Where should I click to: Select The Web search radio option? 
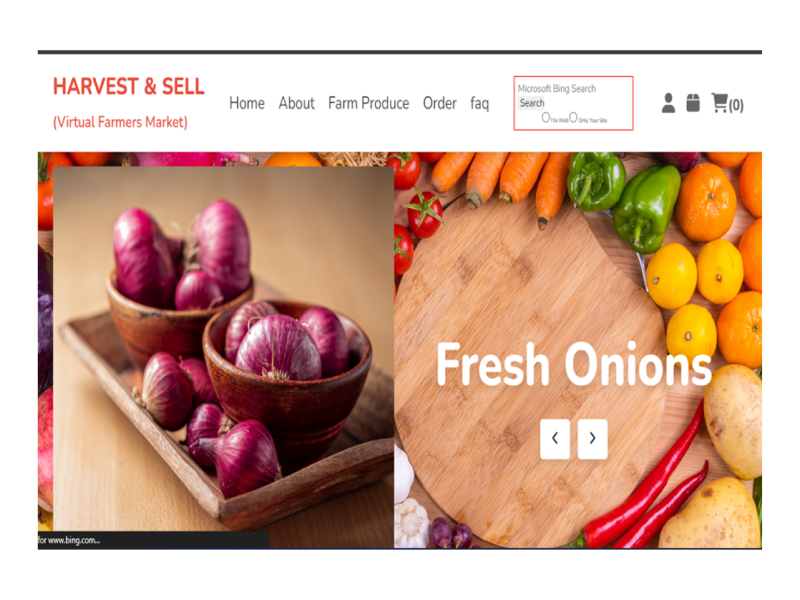(546, 118)
